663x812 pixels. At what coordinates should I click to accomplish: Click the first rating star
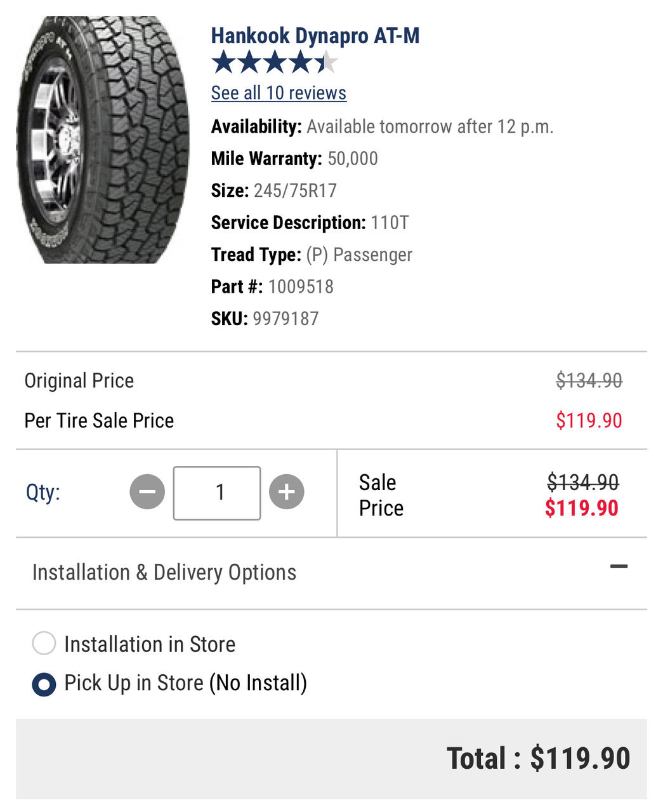pyautogui.click(x=223, y=63)
